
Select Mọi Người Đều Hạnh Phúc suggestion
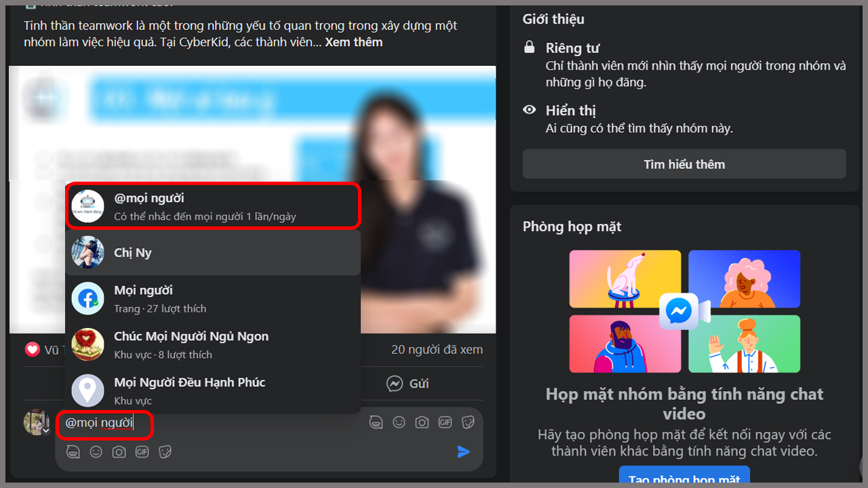213,390
